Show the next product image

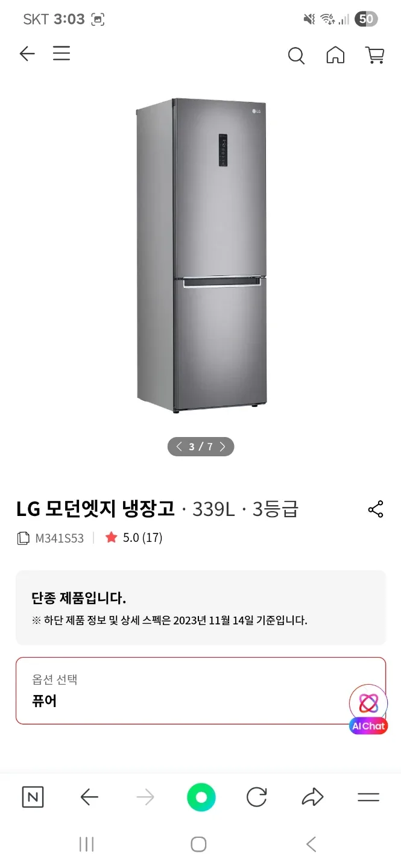coord(223,447)
